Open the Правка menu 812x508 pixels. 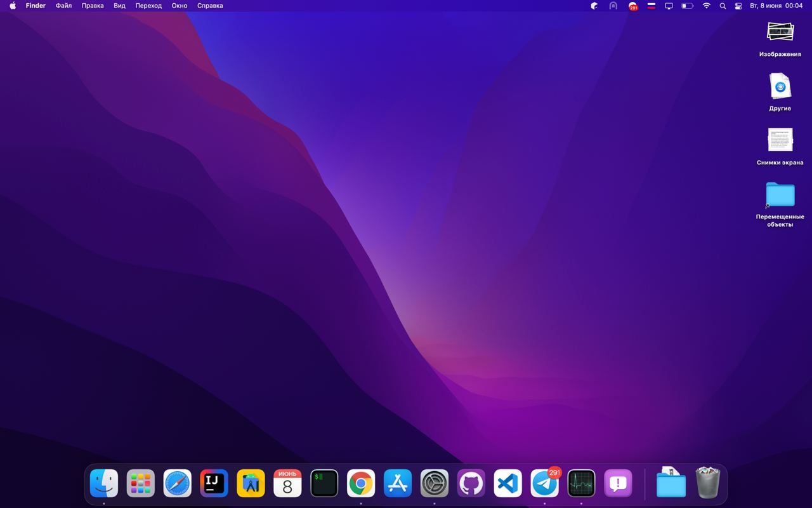(x=93, y=6)
